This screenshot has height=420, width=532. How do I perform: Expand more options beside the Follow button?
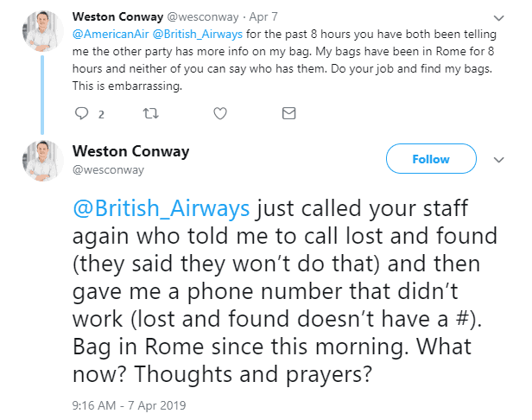498,160
